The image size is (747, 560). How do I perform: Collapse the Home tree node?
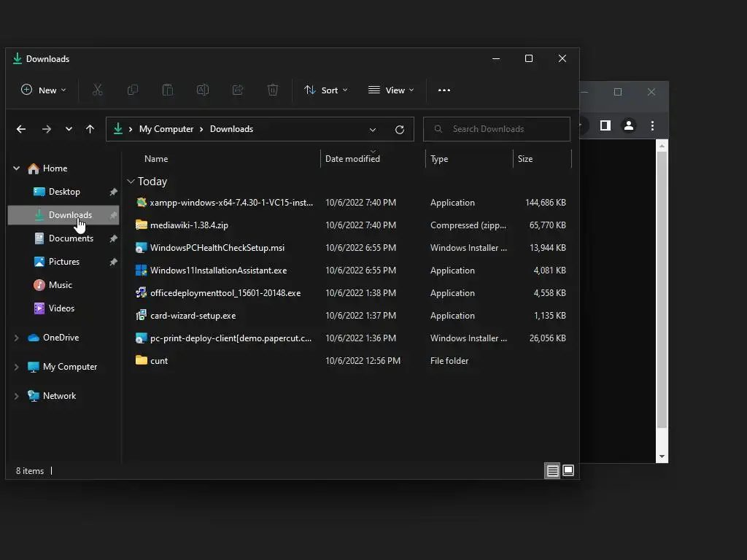coord(17,168)
